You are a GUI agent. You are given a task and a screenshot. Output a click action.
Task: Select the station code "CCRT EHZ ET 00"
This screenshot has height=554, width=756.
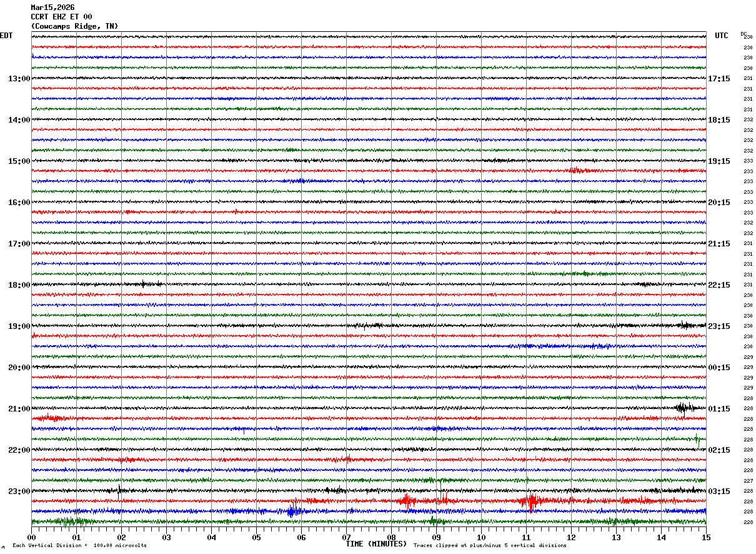pos(61,17)
